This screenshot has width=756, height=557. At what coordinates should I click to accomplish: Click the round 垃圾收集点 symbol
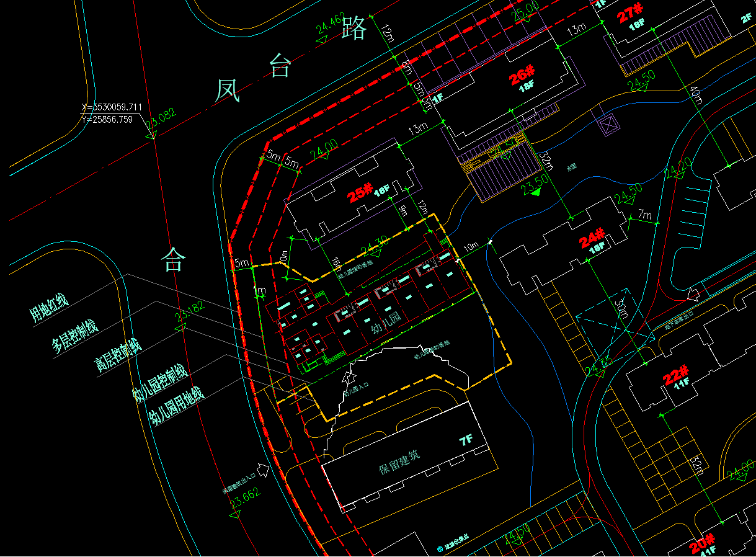tap(439, 548)
